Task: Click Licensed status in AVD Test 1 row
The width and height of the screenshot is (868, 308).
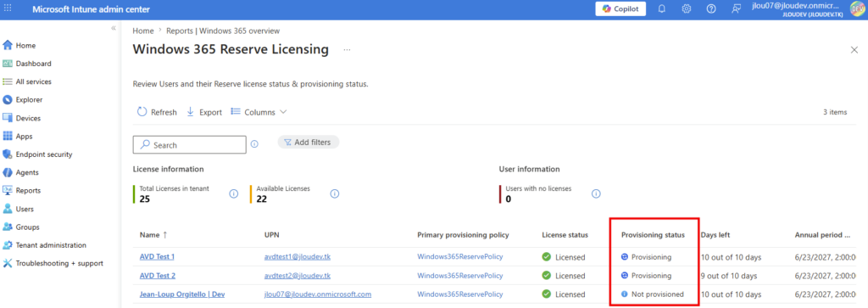Action: (x=563, y=257)
